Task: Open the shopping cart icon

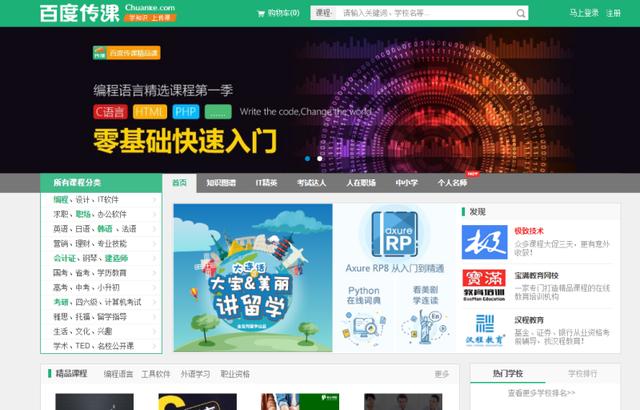Action: (261, 13)
